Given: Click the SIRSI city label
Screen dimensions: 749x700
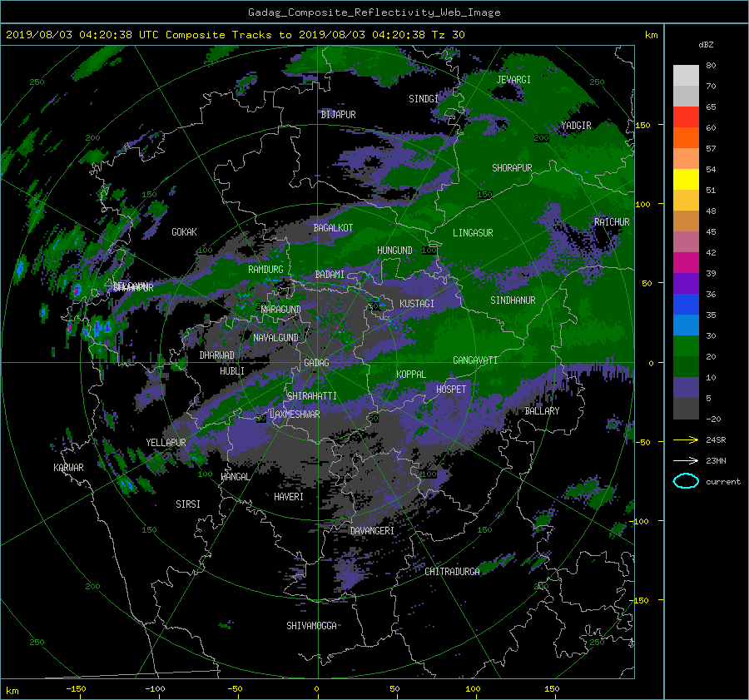Looking at the screenshot, I should point(188,504).
